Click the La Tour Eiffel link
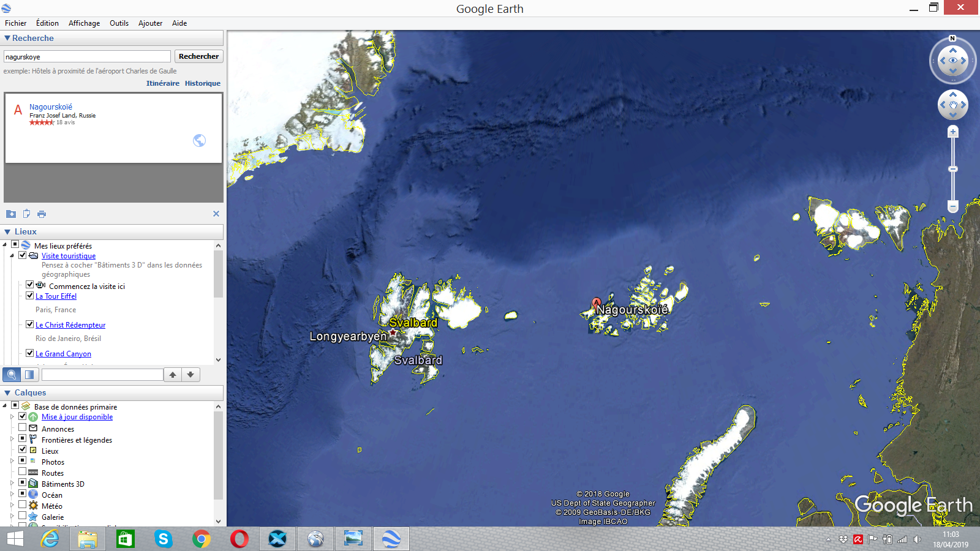The height and width of the screenshot is (551, 980). click(56, 296)
